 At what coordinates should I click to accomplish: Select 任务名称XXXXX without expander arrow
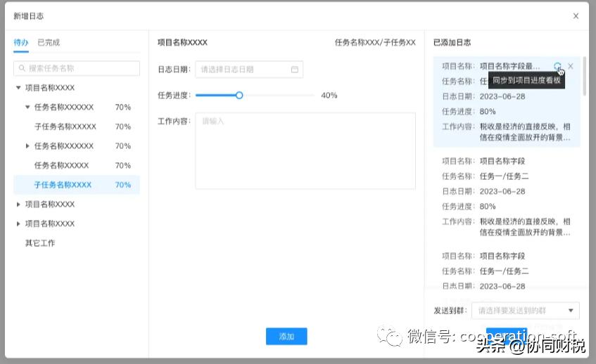click(x=62, y=166)
